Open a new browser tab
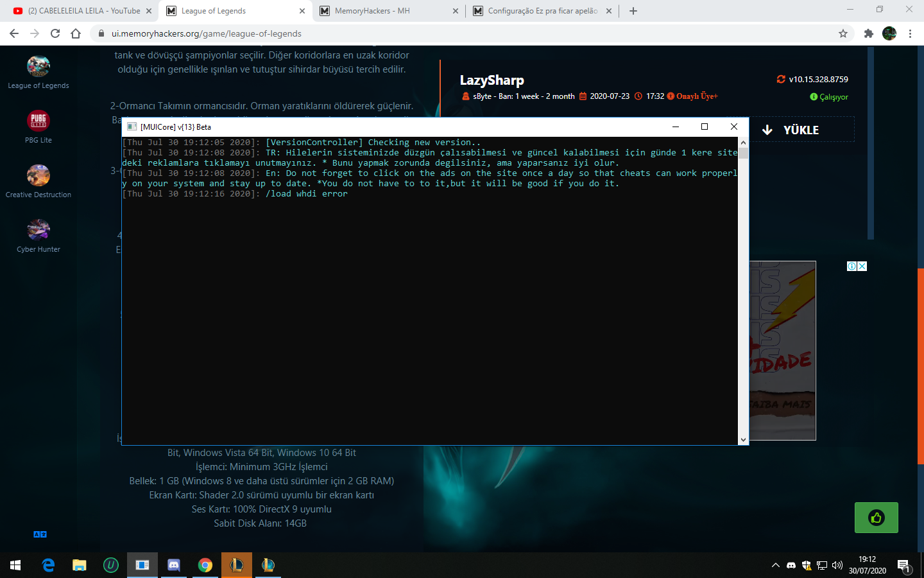The height and width of the screenshot is (578, 924). [633, 11]
